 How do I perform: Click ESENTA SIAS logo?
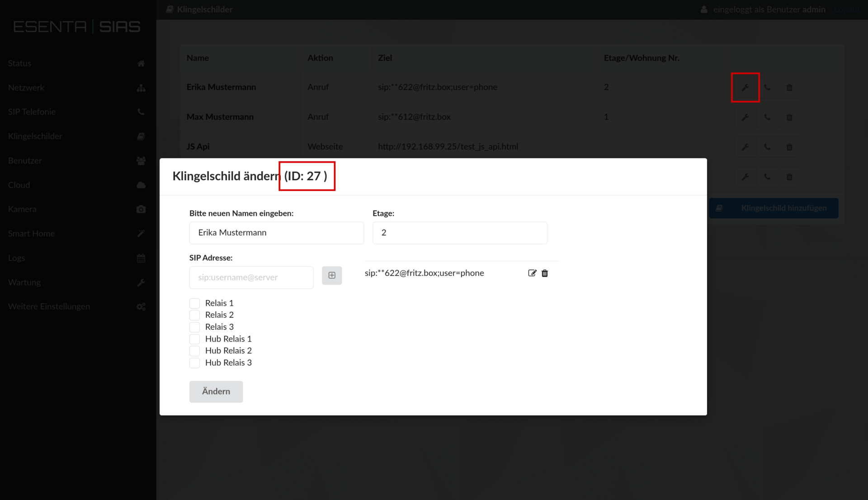(77, 27)
